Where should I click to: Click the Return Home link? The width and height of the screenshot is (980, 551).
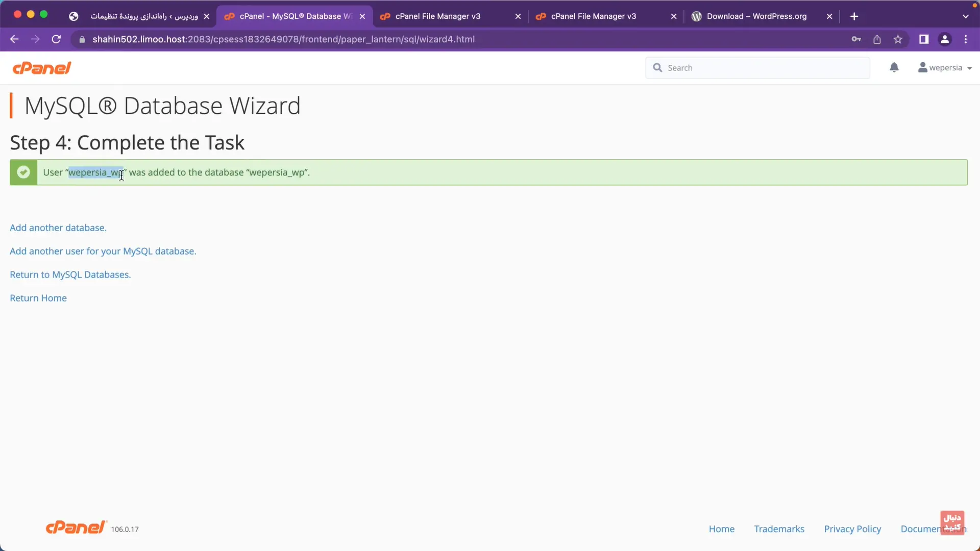pyautogui.click(x=38, y=298)
